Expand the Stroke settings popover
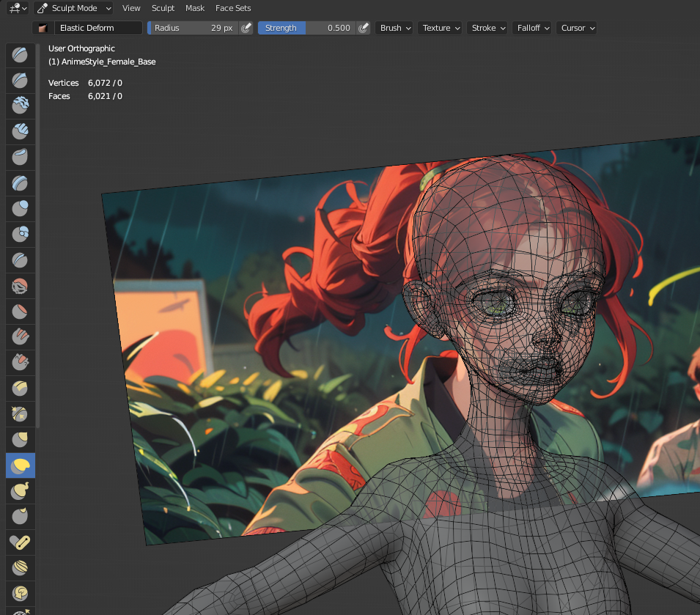The height and width of the screenshot is (615, 700). click(487, 28)
